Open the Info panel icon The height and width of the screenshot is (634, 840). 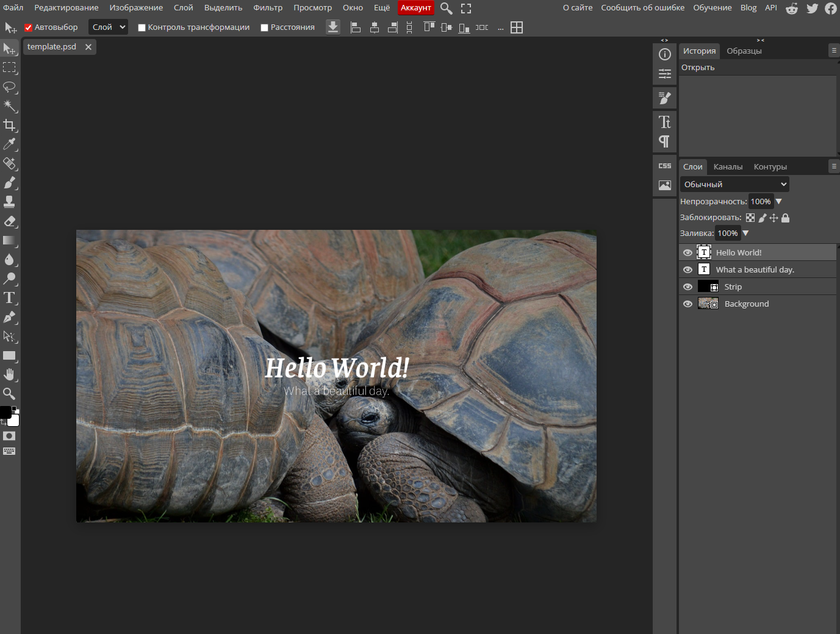coord(665,54)
